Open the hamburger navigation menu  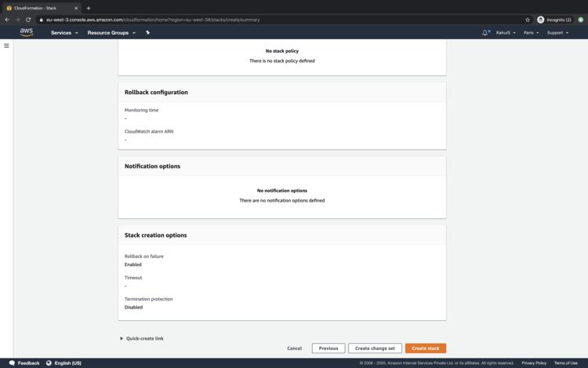(x=6, y=46)
